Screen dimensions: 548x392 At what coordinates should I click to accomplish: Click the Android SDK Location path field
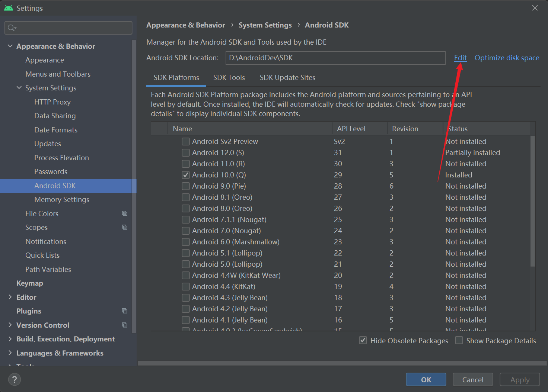coord(335,58)
